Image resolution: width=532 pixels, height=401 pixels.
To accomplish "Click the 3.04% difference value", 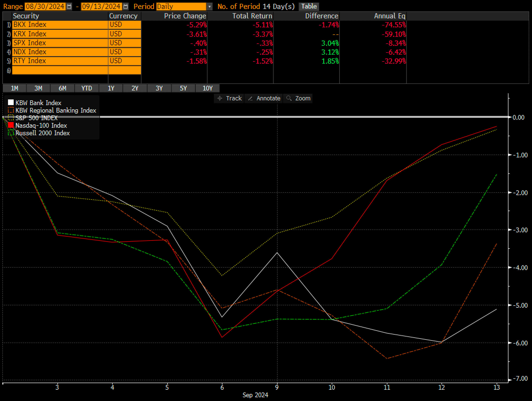I will tap(330, 43).
